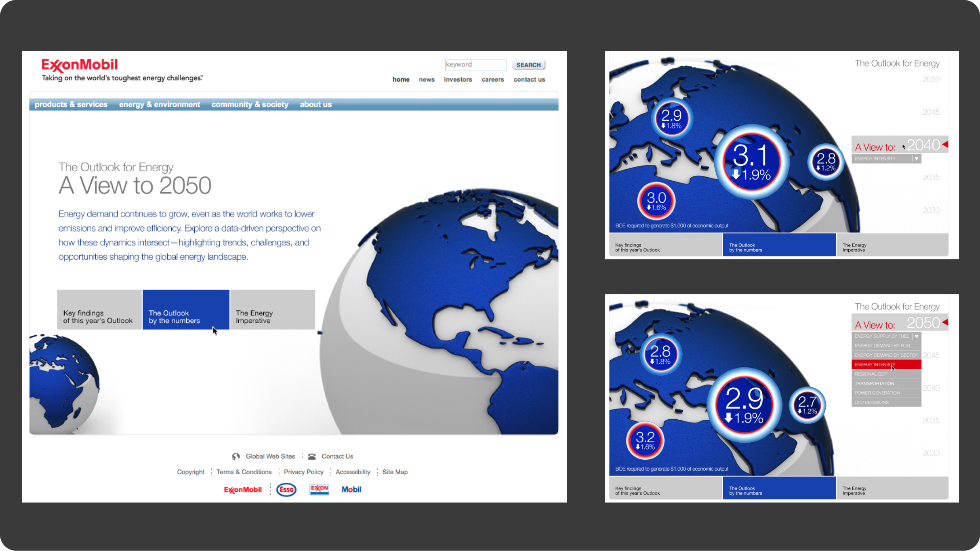Open Copyright footer link
The width and height of the screenshot is (980, 551).
tap(191, 472)
